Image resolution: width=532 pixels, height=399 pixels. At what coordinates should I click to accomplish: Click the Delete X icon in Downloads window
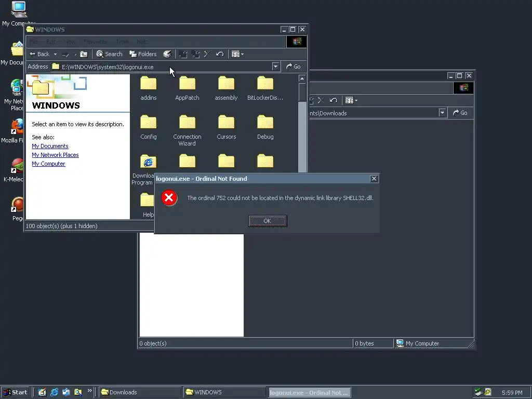click(321, 100)
